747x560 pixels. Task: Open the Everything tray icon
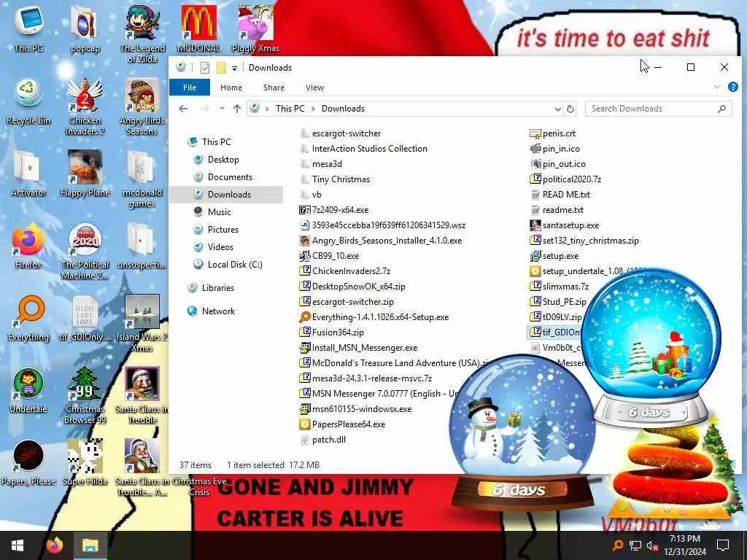tap(617, 545)
